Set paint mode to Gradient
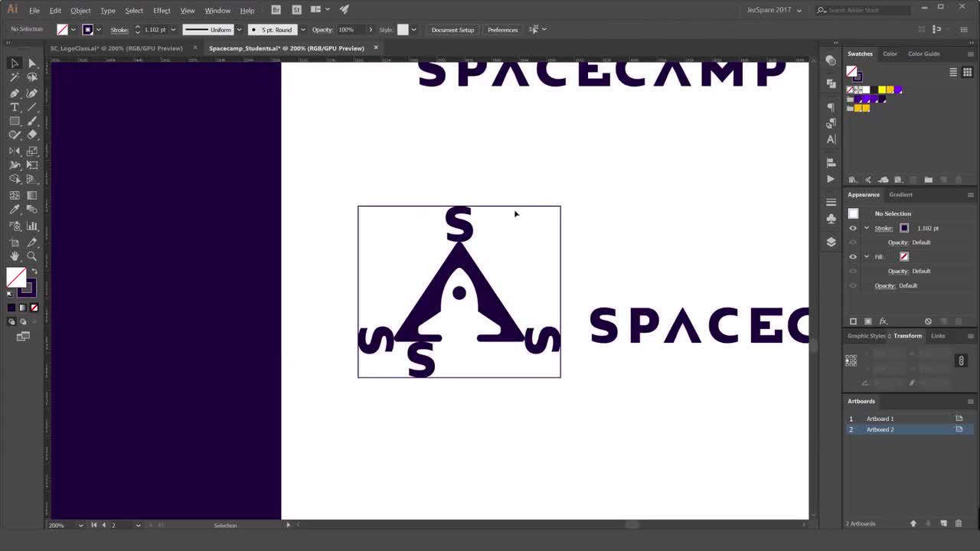980x551 pixels. [22, 308]
